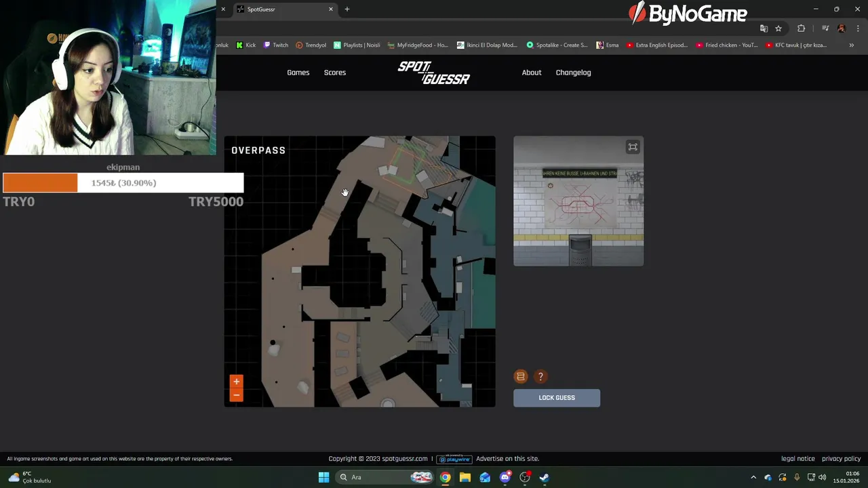Open Windows Start menu
The image size is (868, 488).
[323, 477]
